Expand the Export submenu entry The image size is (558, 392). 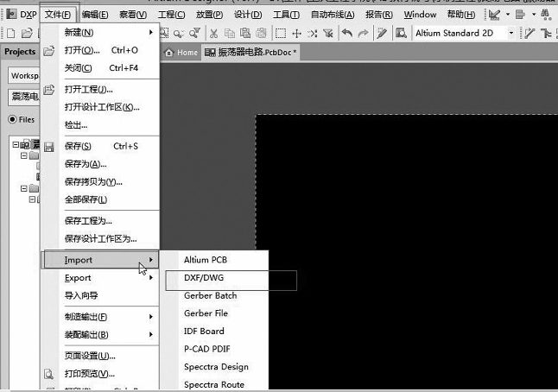tap(99, 277)
